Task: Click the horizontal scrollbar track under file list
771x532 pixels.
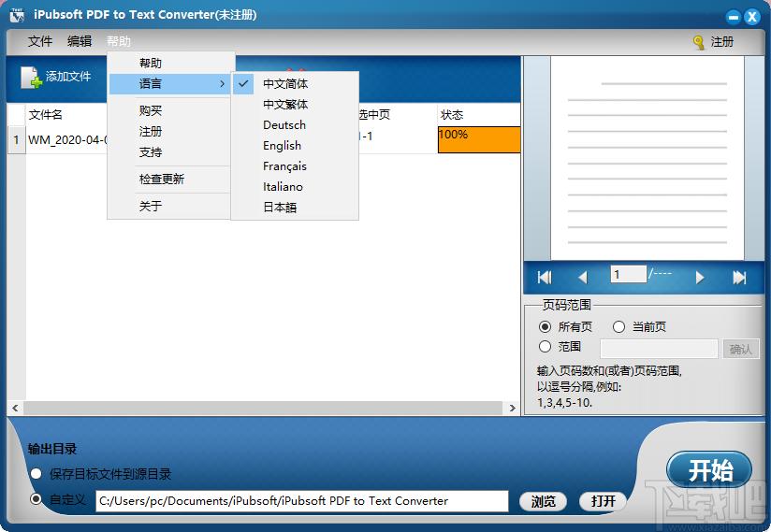Action: (x=263, y=408)
